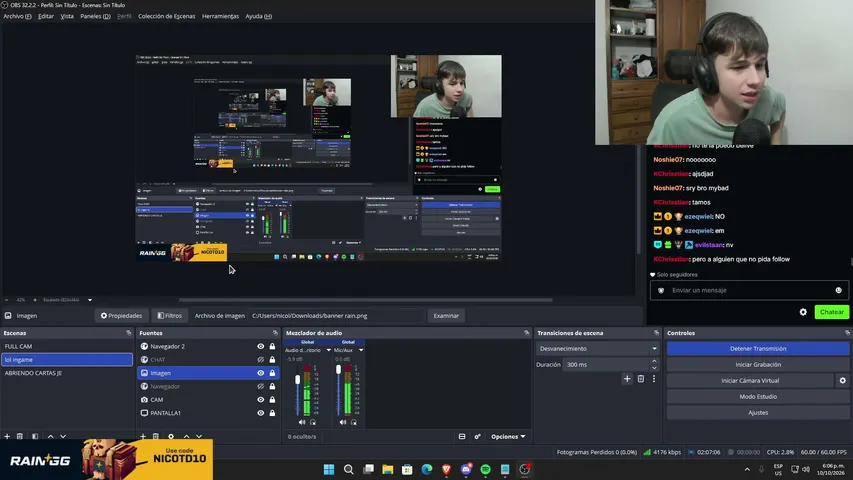Click Examinar to browse image file
853x480 pixels.
(446, 316)
